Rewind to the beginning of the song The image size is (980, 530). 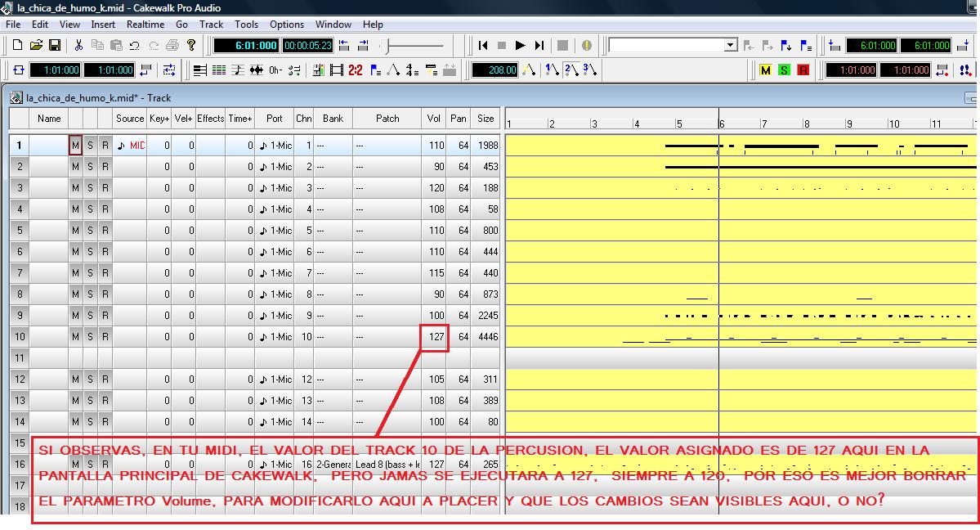click(483, 46)
